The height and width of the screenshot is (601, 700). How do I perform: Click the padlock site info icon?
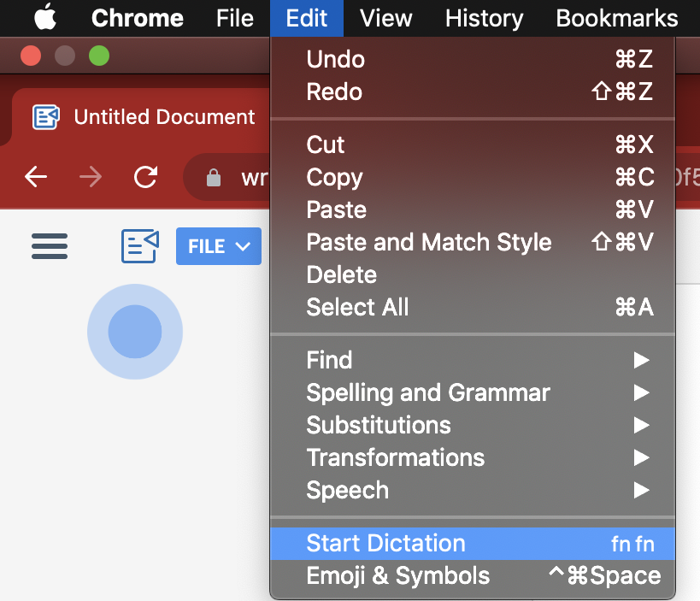[x=214, y=178]
